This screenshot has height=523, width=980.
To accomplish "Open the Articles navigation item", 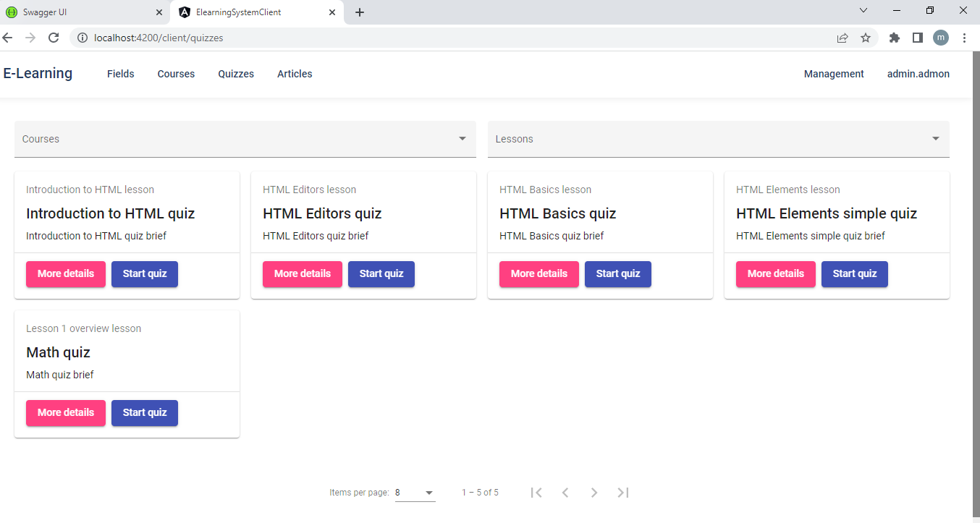I will click(x=295, y=74).
